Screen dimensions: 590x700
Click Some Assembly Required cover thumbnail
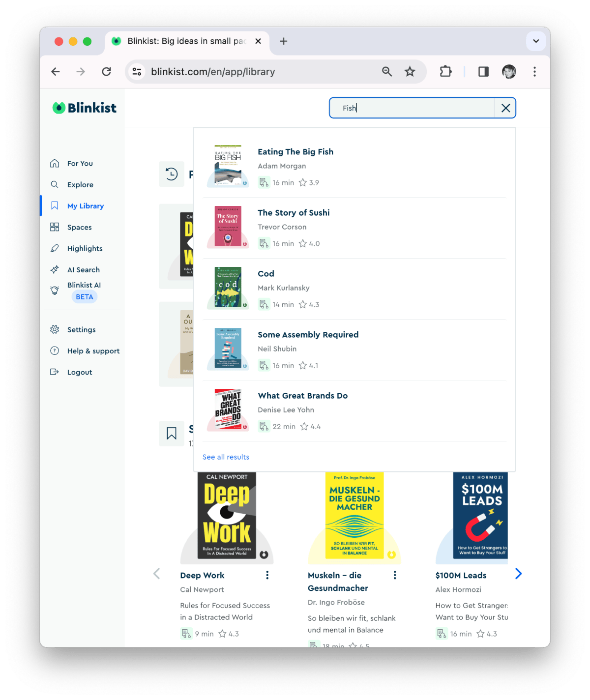point(228,349)
